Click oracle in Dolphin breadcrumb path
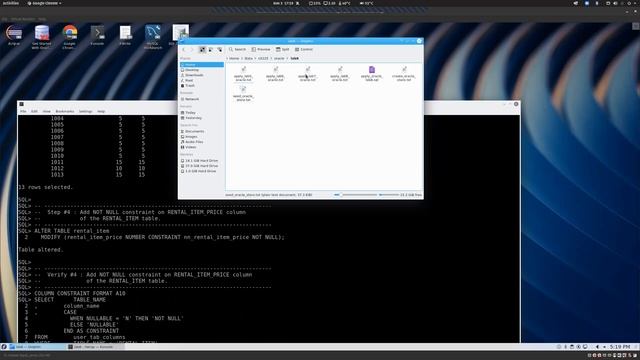 coord(279,59)
